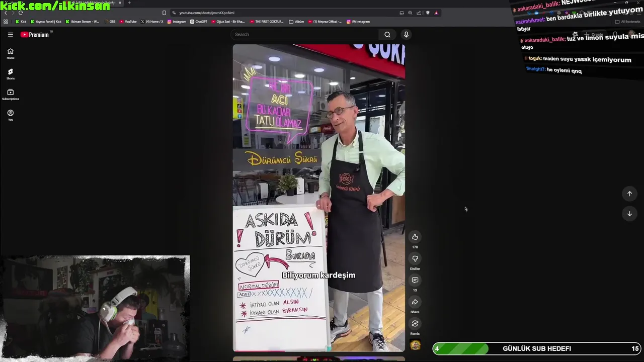Open the zoom control in the address bar
The image size is (644, 362).
pos(410,13)
